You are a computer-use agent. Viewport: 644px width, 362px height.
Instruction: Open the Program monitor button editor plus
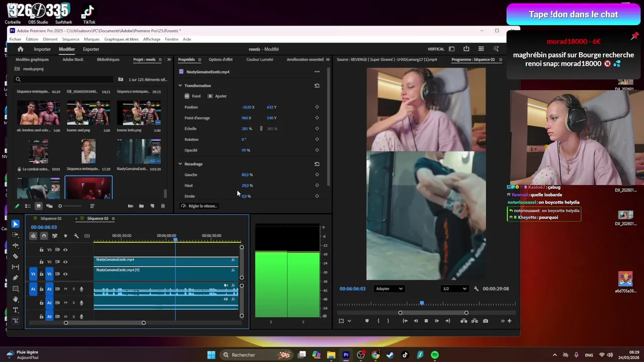coord(510,321)
